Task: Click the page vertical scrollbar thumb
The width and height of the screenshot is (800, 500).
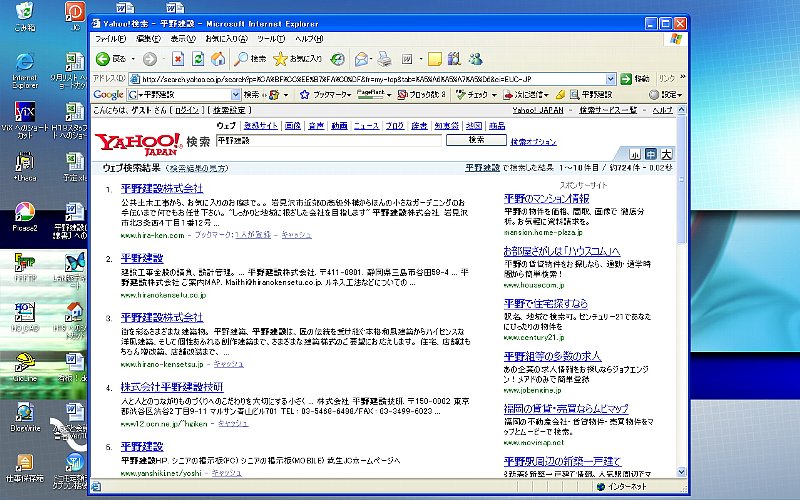Action: pos(682,180)
